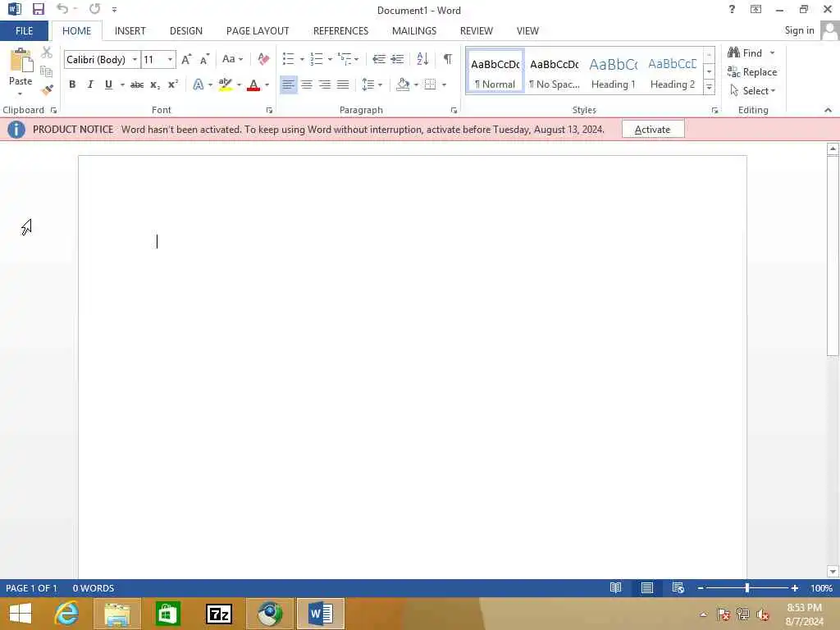
Task: Toggle Show/Hide paragraph marks
Action: [x=447, y=59]
